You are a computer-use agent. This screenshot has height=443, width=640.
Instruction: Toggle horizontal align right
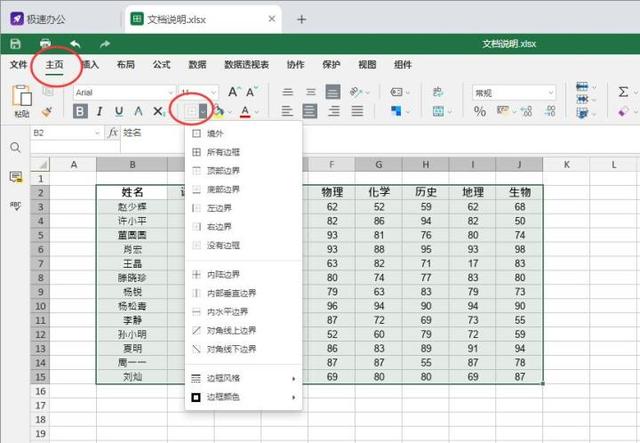point(334,111)
